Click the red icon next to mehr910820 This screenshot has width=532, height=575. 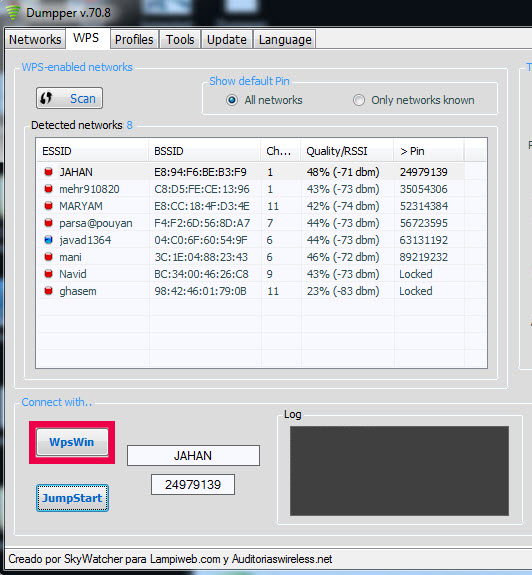click(48, 188)
